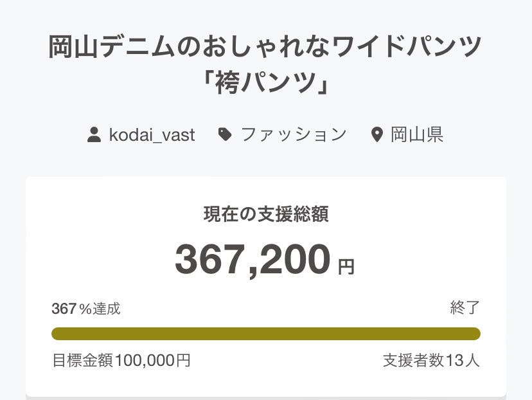Click the 「袴パンツ」 title line

point(265,84)
